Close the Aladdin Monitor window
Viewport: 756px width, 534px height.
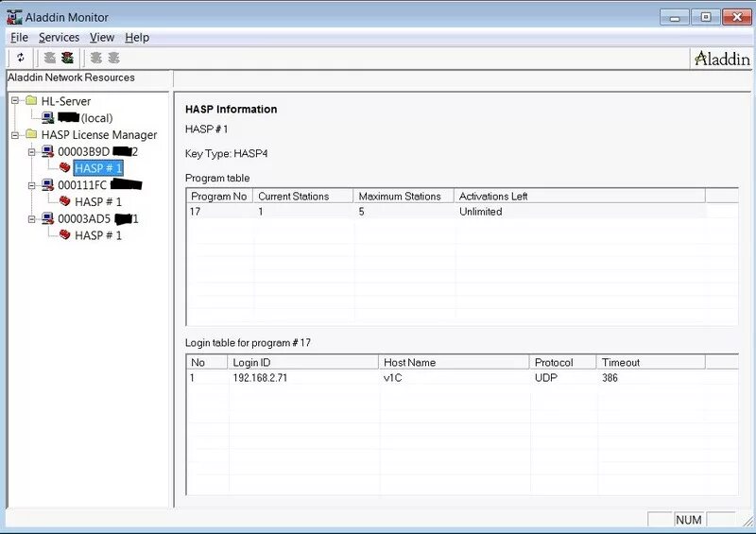[736, 17]
